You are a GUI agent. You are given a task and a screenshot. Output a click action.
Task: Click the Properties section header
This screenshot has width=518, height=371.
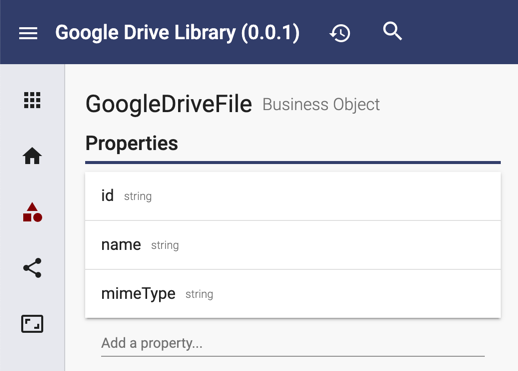pyautogui.click(x=132, y=143)
